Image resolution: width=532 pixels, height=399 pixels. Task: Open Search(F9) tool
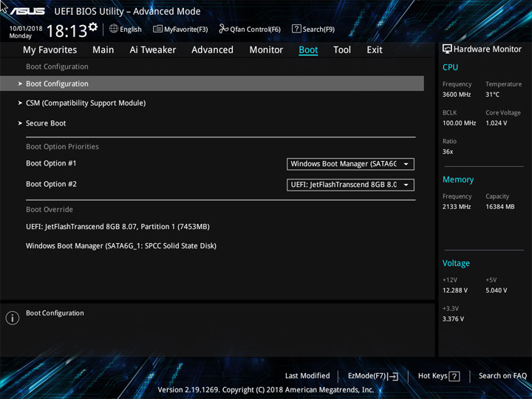point(313,29)
